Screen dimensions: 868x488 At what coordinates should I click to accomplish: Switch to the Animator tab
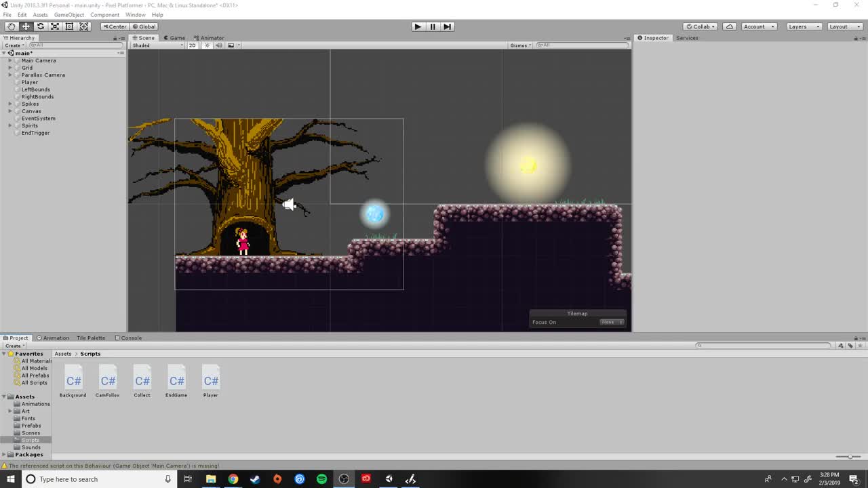click(x=209, y=38)
